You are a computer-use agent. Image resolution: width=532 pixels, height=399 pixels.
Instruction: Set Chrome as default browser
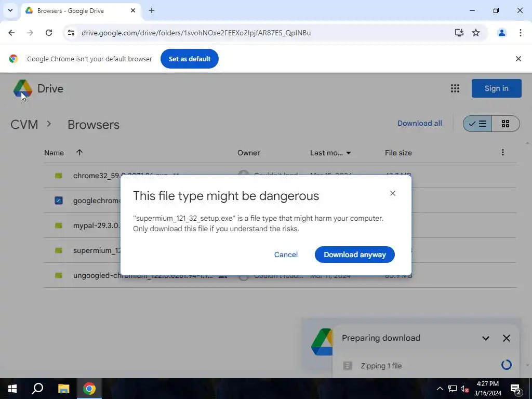[189, 59]
